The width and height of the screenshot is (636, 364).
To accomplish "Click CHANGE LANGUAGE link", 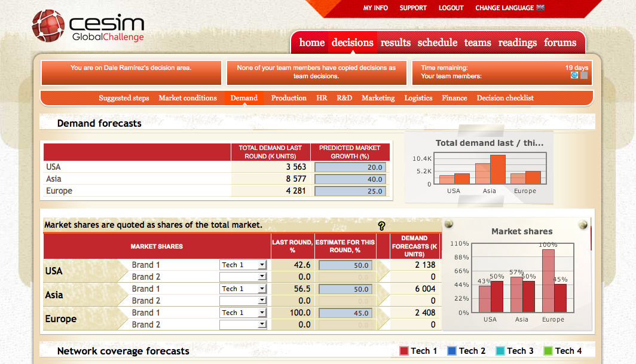I will [x=504, y=8].
